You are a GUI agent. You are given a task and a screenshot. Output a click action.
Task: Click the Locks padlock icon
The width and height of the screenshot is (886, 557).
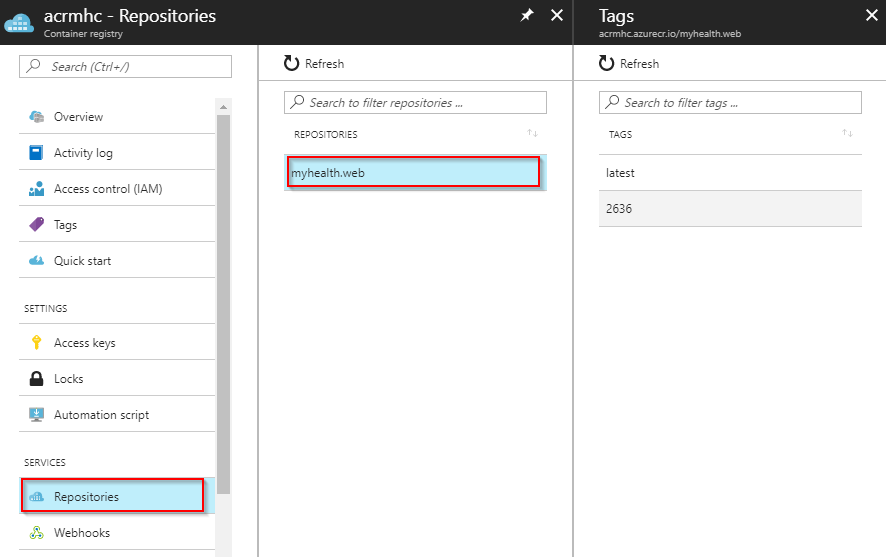tap(36, 378)
